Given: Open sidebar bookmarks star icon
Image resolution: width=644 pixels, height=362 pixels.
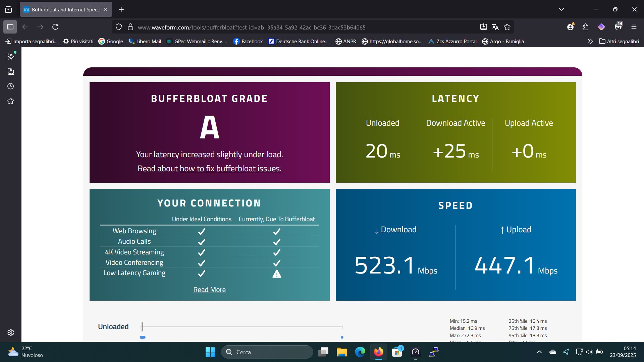Looking at the screenshot, I should (11, 101).
